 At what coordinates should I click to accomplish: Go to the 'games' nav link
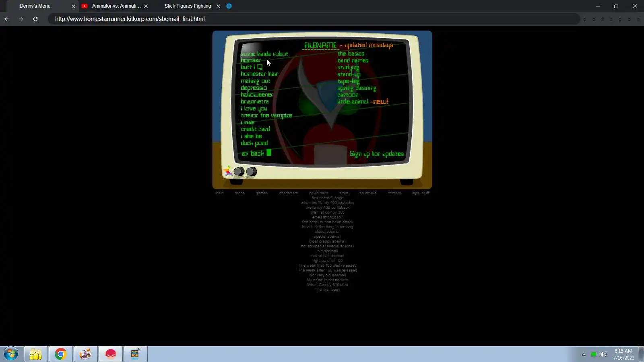262,193
